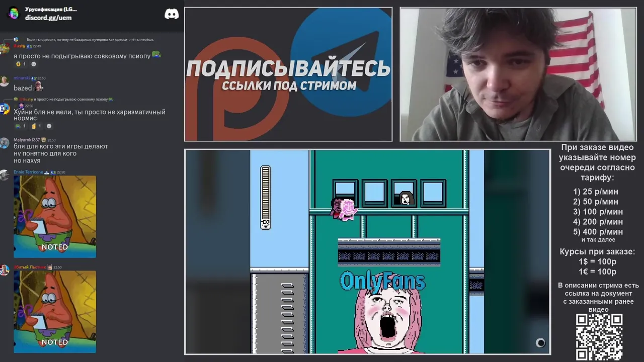
Task: Toggle frog reaction under харизматичный нормис message
Action: tap(21, 126)
